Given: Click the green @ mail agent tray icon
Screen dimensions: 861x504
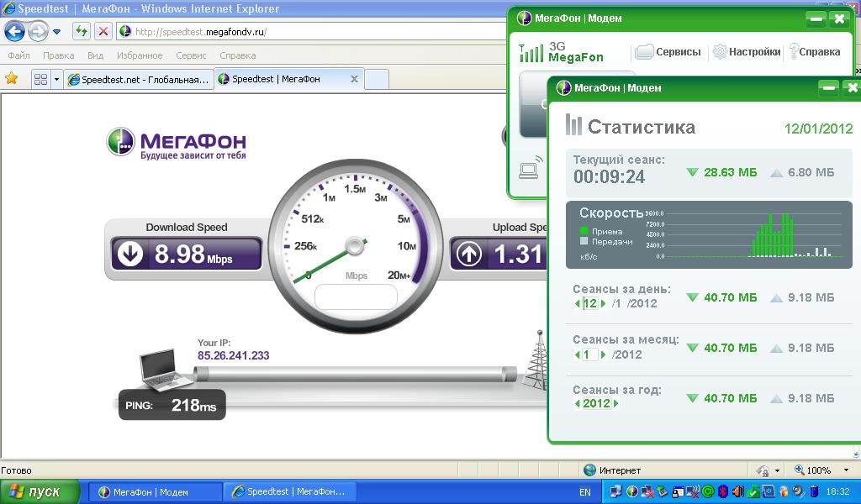Looking at the screenshot, I should click(x=708, y=491).
